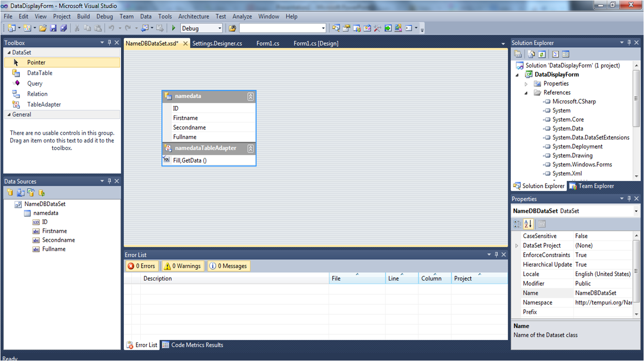Click the Start Debugging play icon
The height and width of the screenshot is (361, 644).
point(174,28)
